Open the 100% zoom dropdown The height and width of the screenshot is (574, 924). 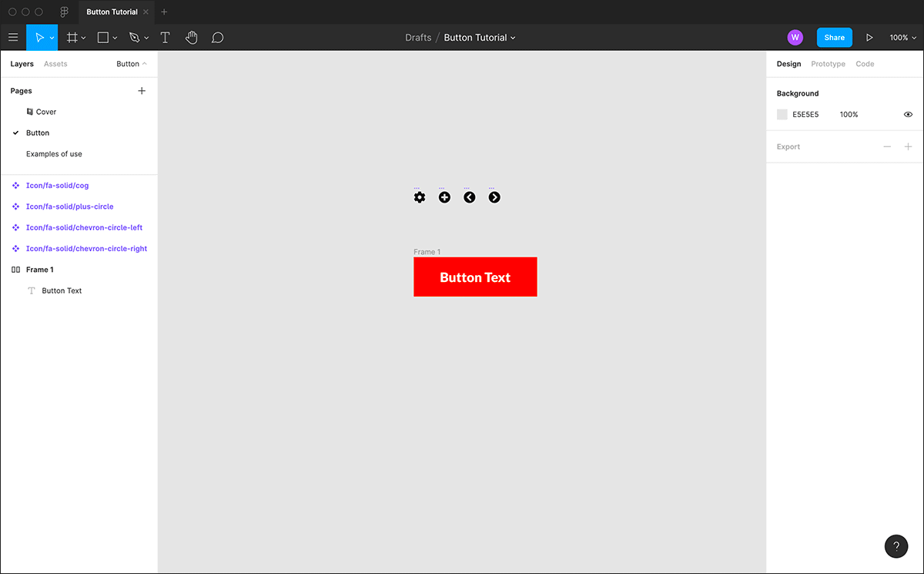tap(903, 38)
